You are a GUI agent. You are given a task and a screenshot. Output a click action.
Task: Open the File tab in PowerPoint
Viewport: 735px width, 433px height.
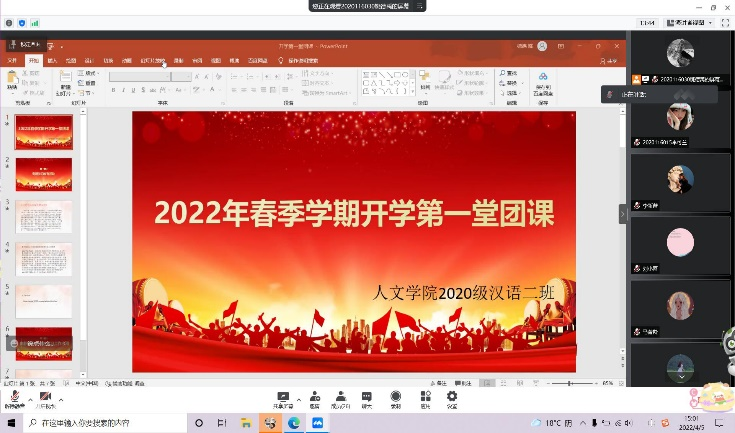click(x=12, y=61)
